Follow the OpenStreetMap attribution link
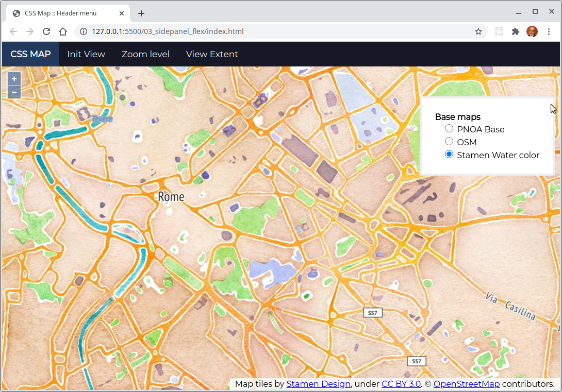This screenshot has height=392, width=562. (x=466, y=384)
